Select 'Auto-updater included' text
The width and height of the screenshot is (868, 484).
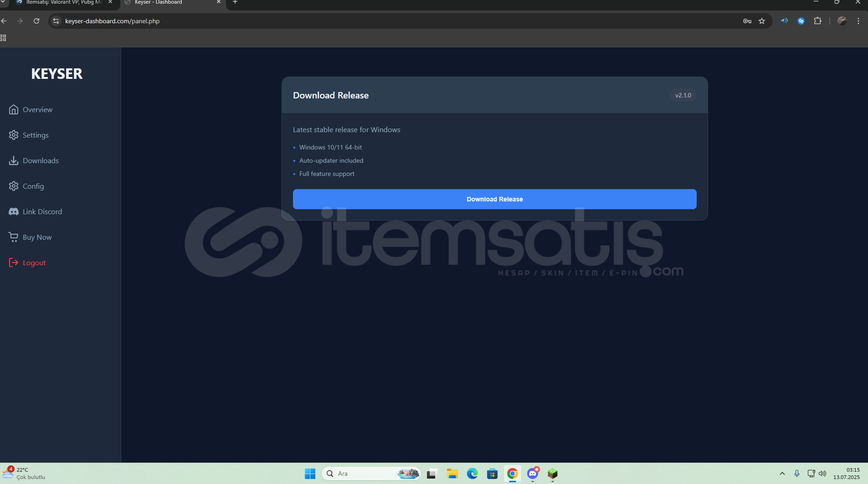[x=331, y=160]
